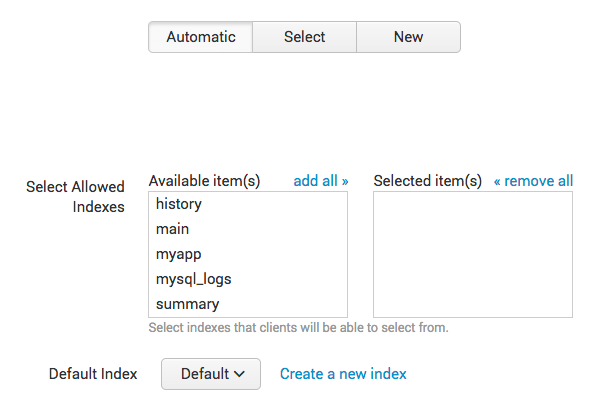Image resolution: width=604 pixels, height=413 pixels.
Task: Click inside the Selected item(s) box
Action: pos(473,254)
